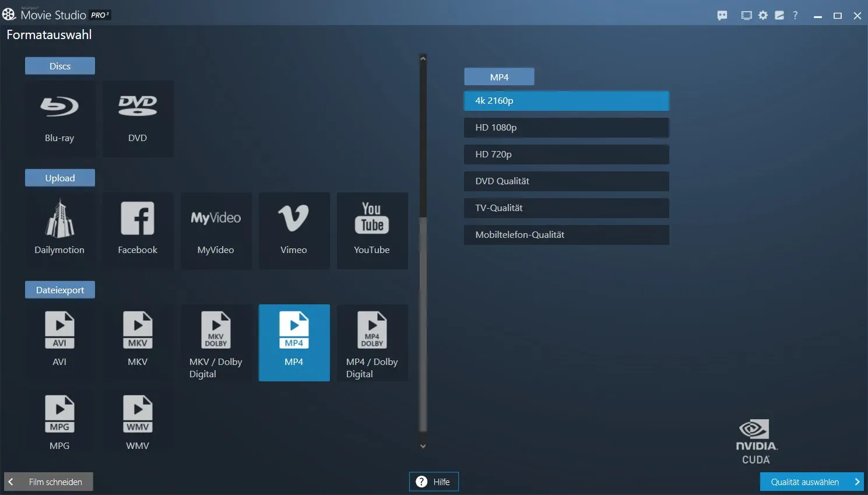This screenshot has width=868, height=495.
Task: Select HD 720p quality option
Action: (566, 155)
